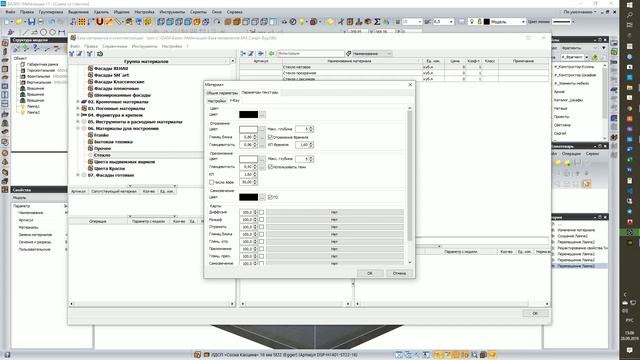
Task: Expand the 04. Фурнитура и крепеж tree node
Action: coord(78,115)
